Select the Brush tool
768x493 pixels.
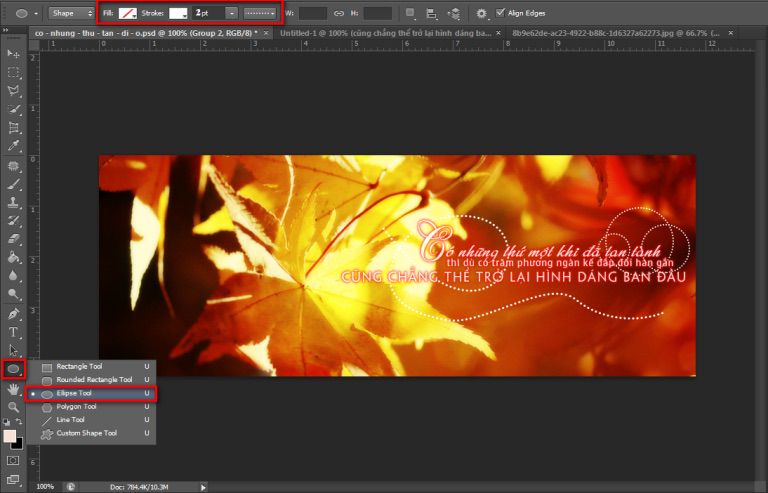[14, 184]
